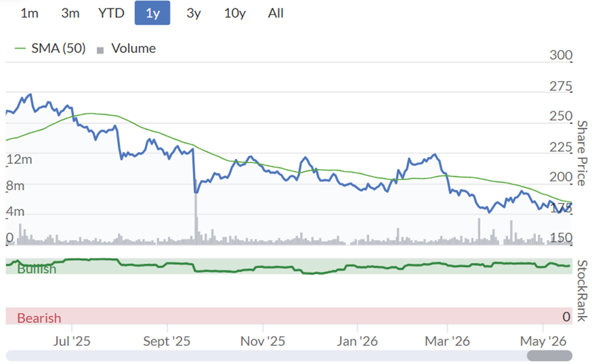This screenshot has width=592, height=364.
Task: Click the 8m volume axis label
Action: pyautogui.click(x=15, y=186)
